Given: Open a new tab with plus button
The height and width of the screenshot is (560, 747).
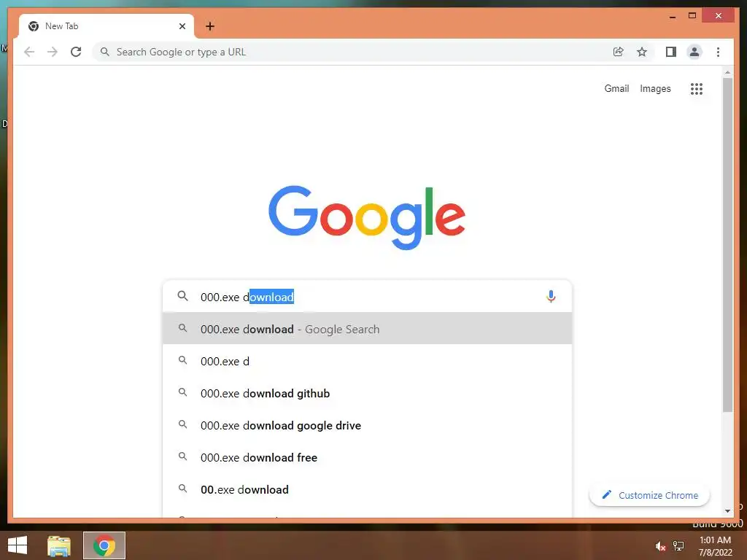Looking at the screenshot, I should [x=210, y=26].
